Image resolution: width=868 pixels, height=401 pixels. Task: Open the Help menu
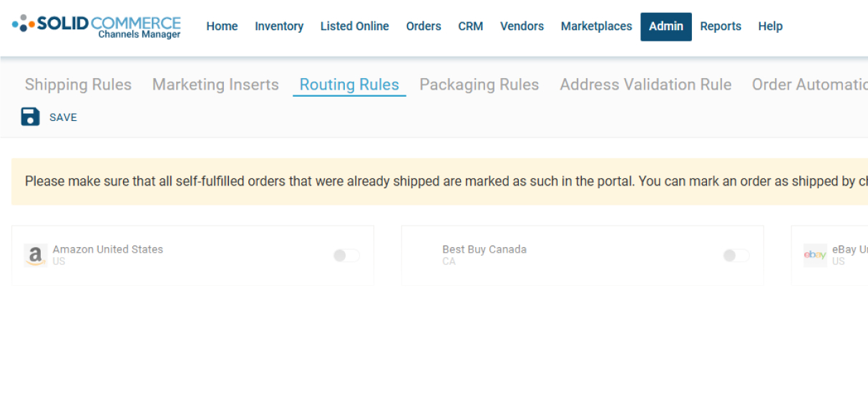(770, 26)
